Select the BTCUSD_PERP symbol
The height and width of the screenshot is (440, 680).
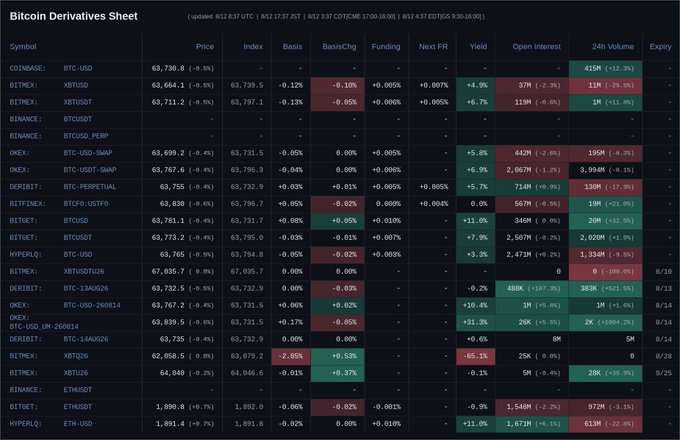click(86, 136)
